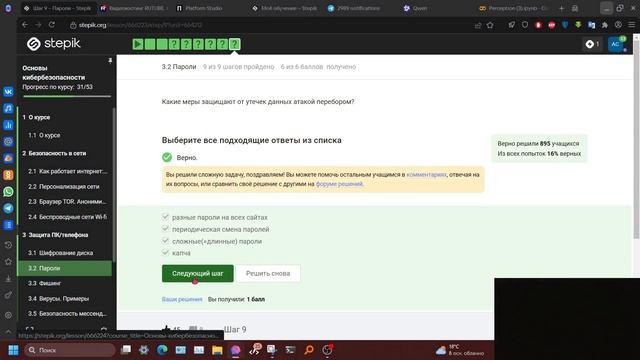The width and height of the screenshot is (640, 360).
Task: Open the first video step with play icon
Action: click(138, 44)
